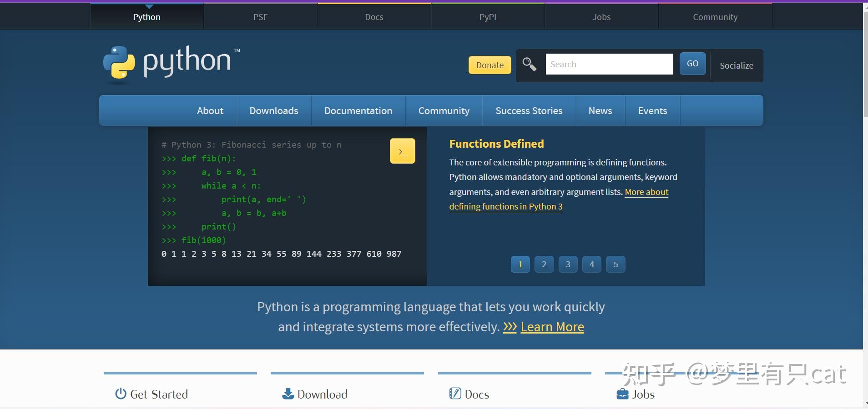Open the Downloads dropdown menu

273,110
